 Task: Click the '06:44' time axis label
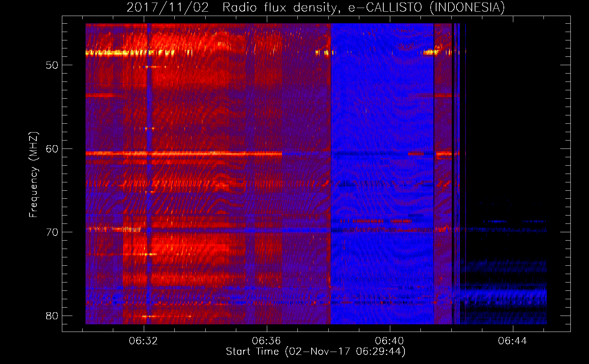[x=513, y=341]
